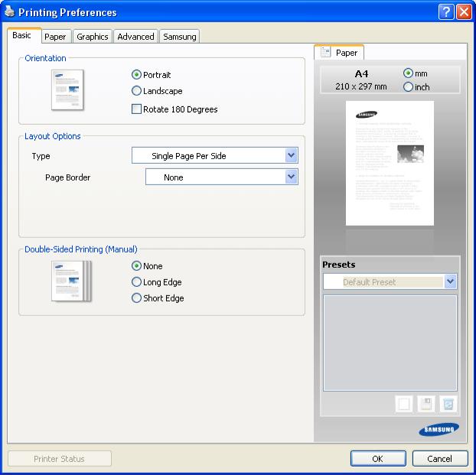Click the Samsung logo at bottom right

tap(439, 429)
